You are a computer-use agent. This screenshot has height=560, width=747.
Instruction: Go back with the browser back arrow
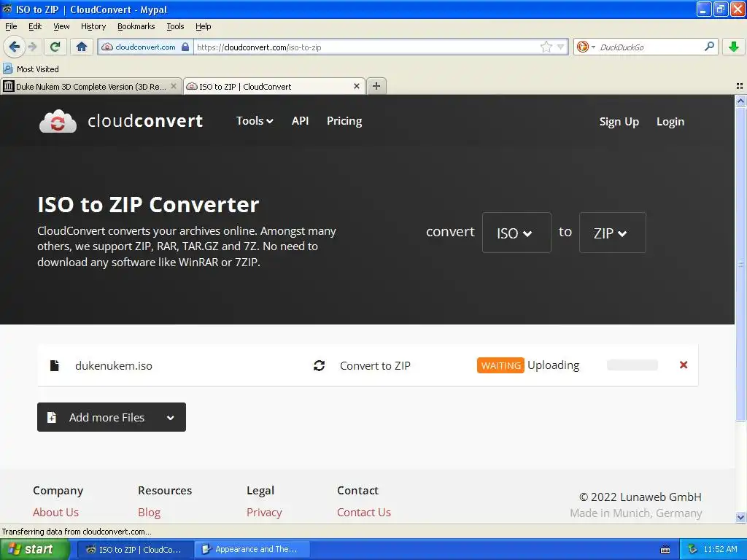click(14, 47)
